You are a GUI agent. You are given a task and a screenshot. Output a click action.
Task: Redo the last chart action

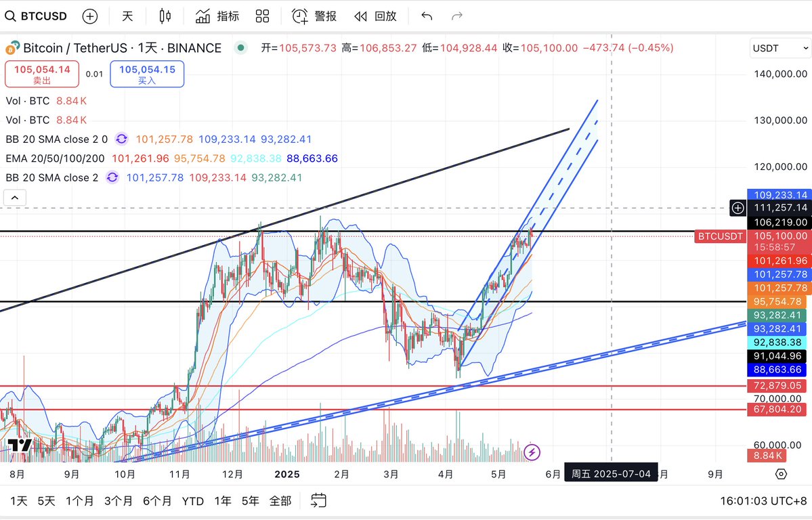[x=456, y=16]
